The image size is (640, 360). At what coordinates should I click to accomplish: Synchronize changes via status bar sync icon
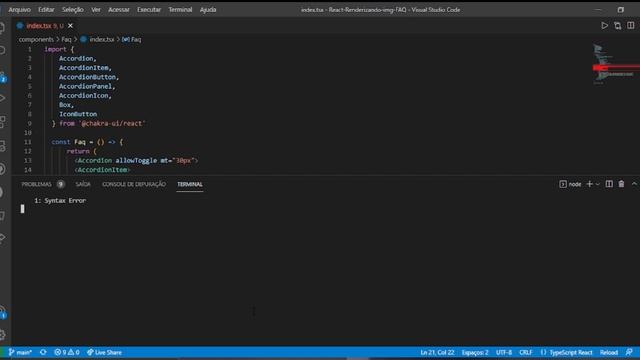pos(43,352)
